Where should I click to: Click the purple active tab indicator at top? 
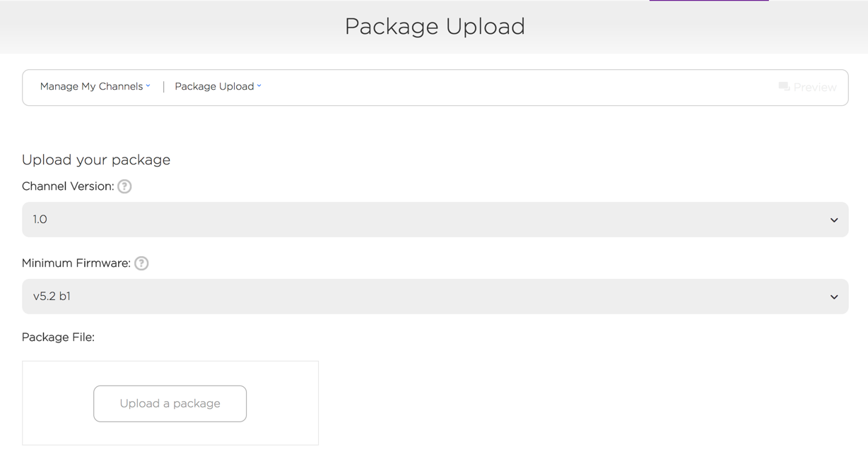coord(709,1)
